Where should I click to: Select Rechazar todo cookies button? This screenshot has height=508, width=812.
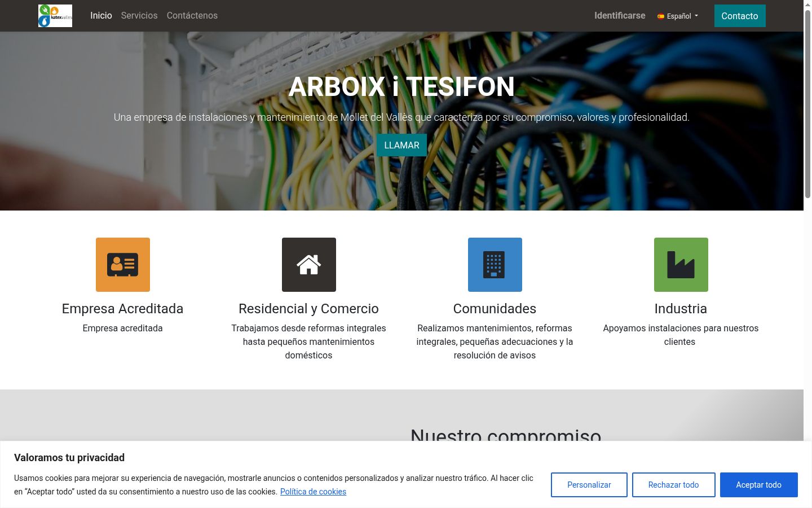pyautogui.click(x=674, y=485)
